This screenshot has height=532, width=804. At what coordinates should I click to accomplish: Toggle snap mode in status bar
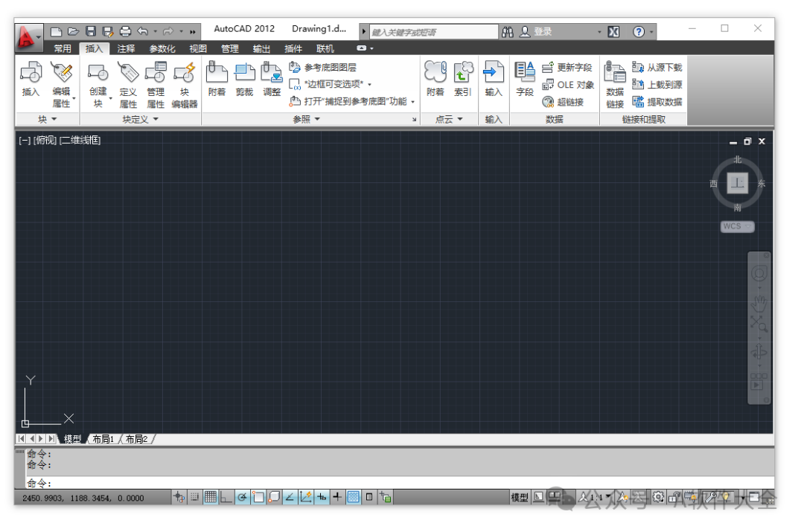point(195,496)
